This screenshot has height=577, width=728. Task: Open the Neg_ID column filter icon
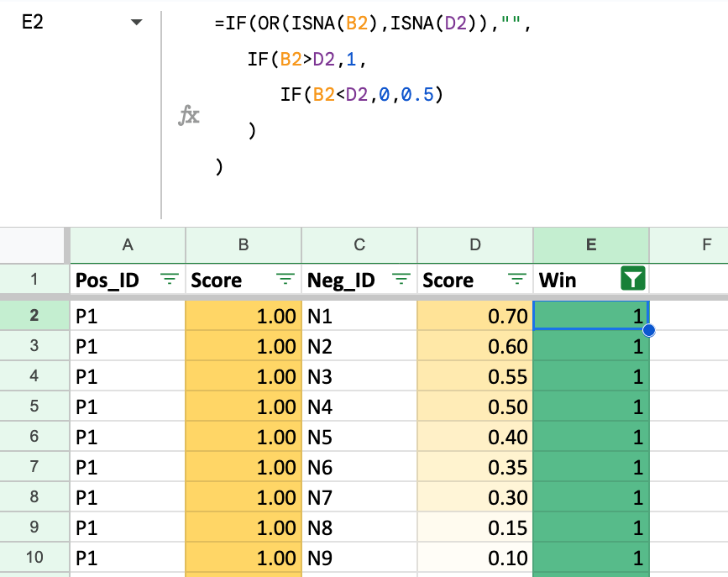tap(401, 280)
